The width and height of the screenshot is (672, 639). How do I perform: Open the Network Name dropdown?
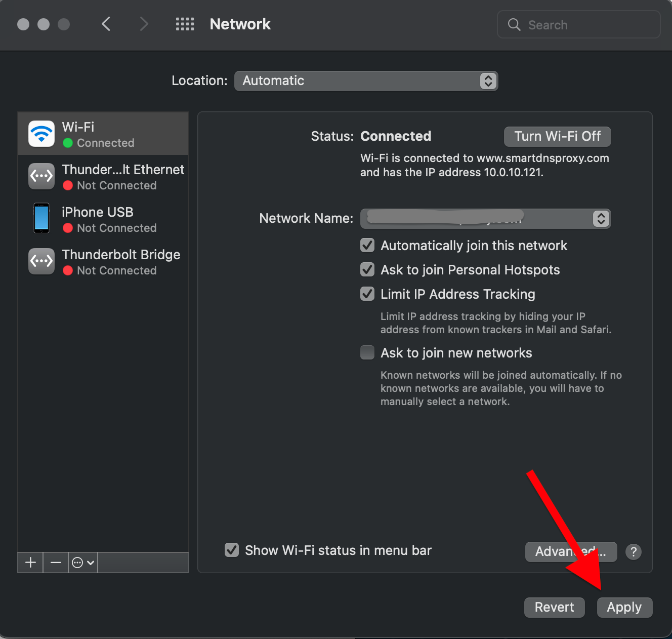click(x=486, y=219)
